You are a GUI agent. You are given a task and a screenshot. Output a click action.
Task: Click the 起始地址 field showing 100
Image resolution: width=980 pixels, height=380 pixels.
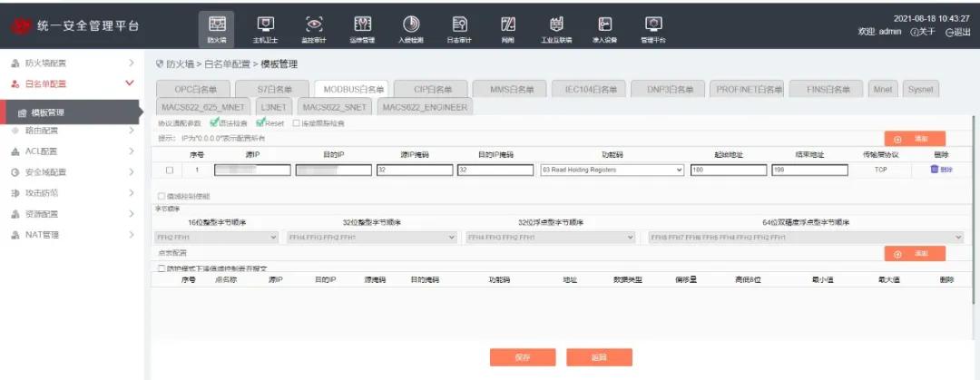729,170
